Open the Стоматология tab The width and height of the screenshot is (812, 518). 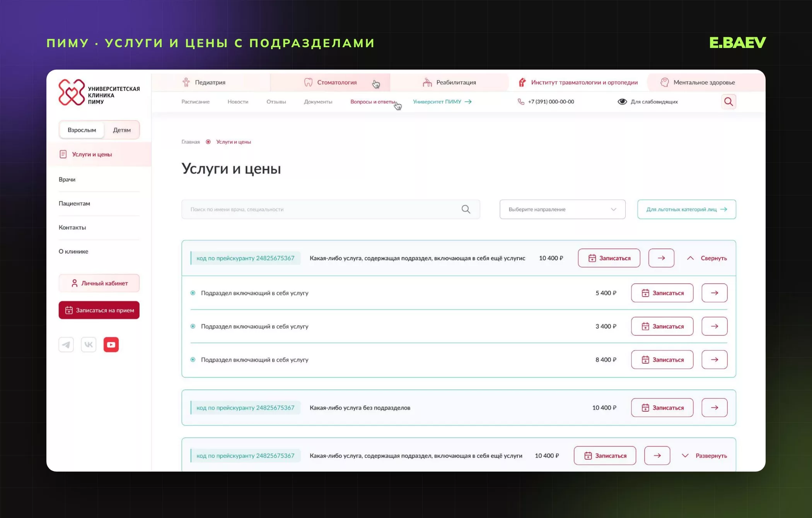[x=330, y=82]
